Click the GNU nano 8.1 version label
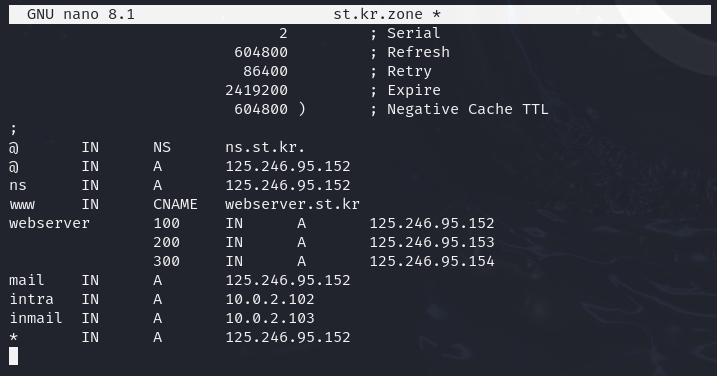Image resolution: width=717 pixels, height=376 pixels. 81,14
